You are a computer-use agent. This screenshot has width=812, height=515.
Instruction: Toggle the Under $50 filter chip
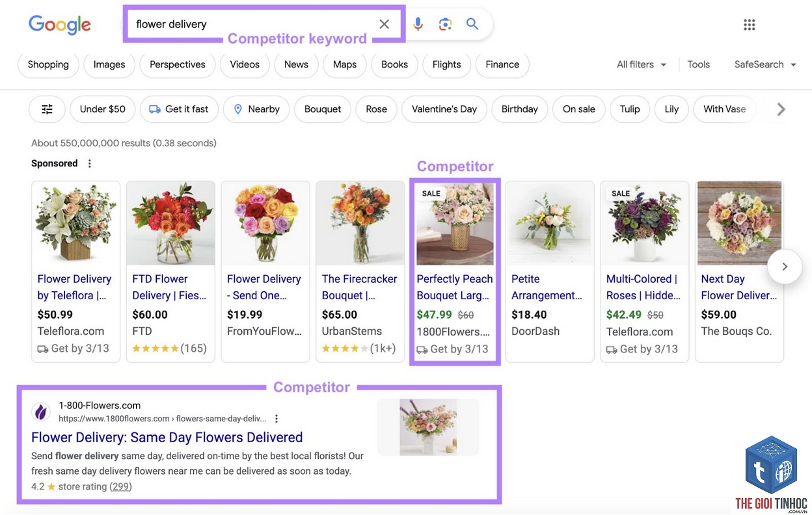[x=103, y=109]
